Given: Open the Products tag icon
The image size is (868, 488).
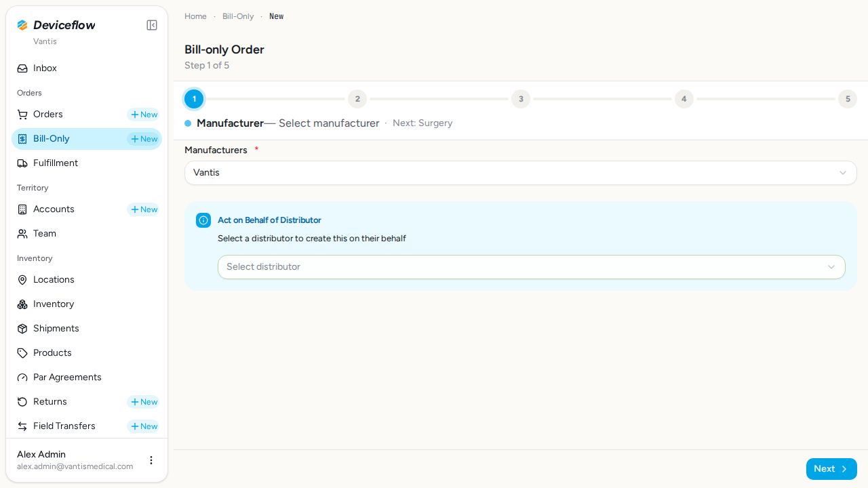Looking at the screenshot, I should pyautogui.click(x=22, y=353).
